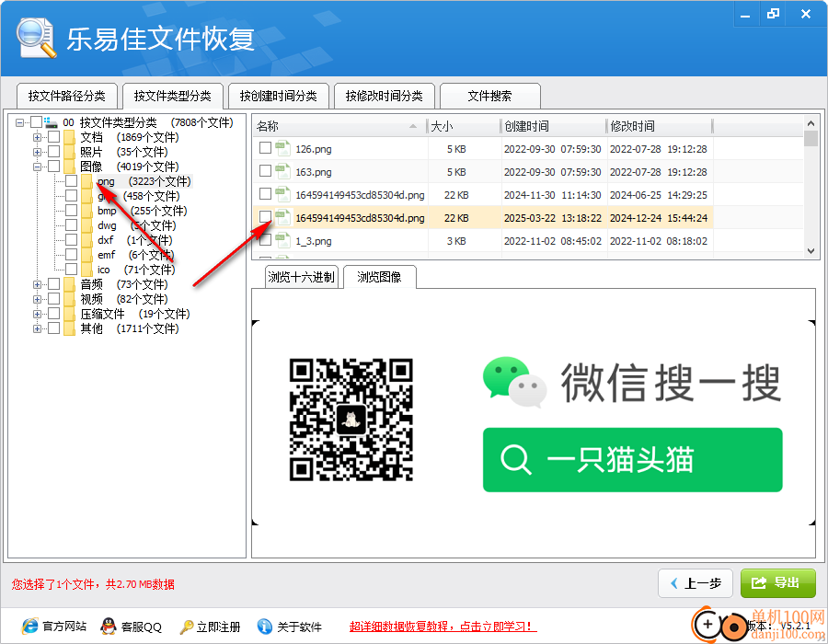Click the 上一步 back button
828x644 pixels.
(x=695, y=583)
